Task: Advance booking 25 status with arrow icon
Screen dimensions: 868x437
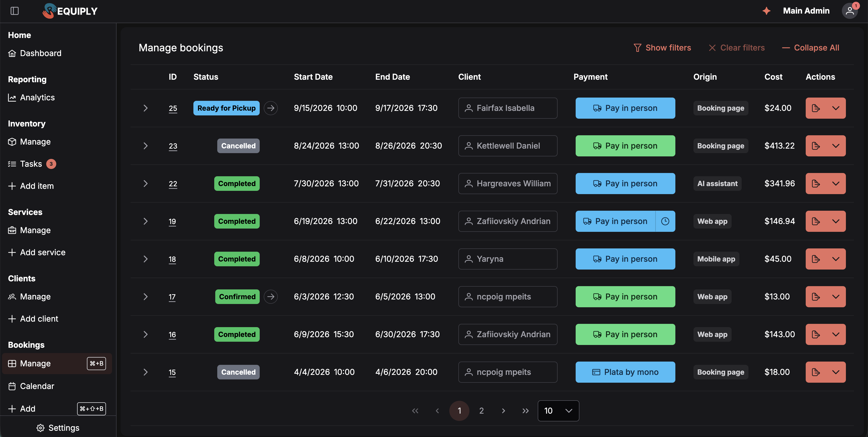Action: click(x=270, y=108)
